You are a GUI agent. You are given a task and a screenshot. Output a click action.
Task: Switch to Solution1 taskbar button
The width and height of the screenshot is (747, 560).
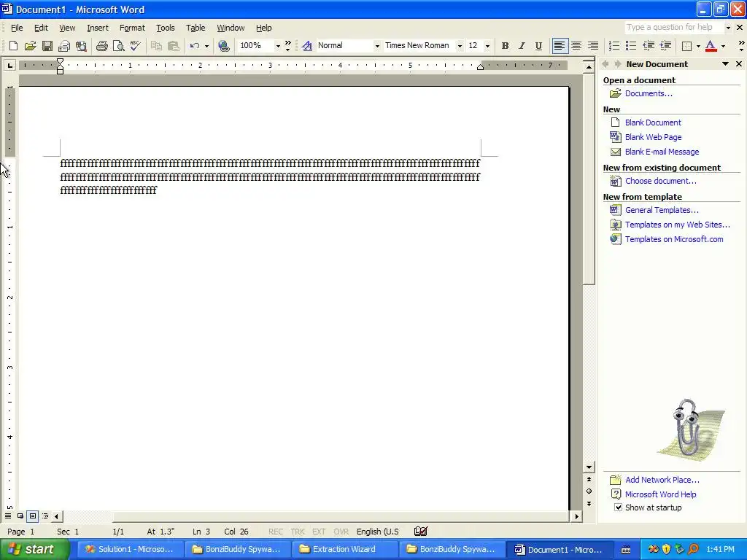(130, 550)
